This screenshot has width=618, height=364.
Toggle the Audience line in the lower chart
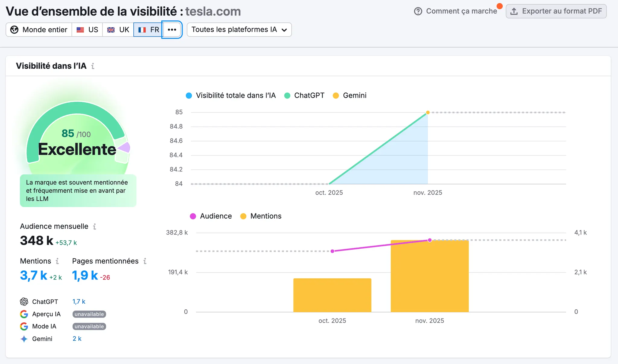coord(211,216)
